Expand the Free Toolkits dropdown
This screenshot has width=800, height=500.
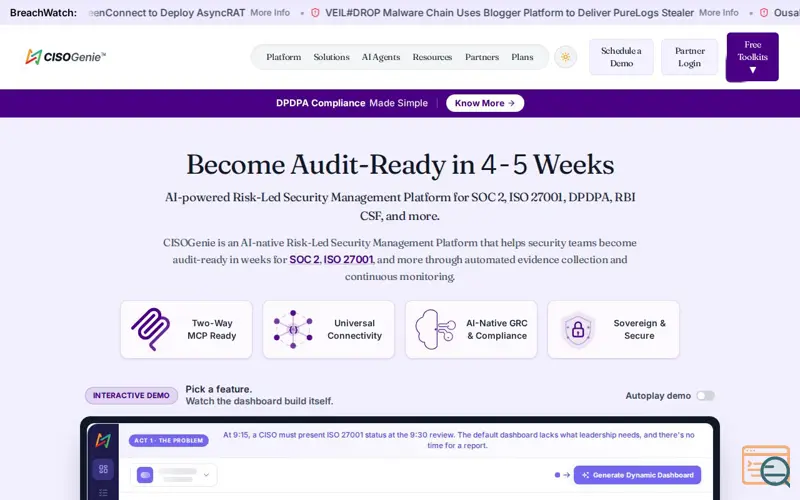tap(752, 57)
